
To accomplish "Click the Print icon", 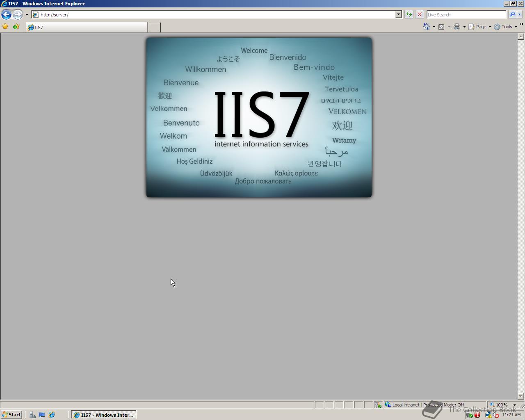I will (x=457, y=27).
